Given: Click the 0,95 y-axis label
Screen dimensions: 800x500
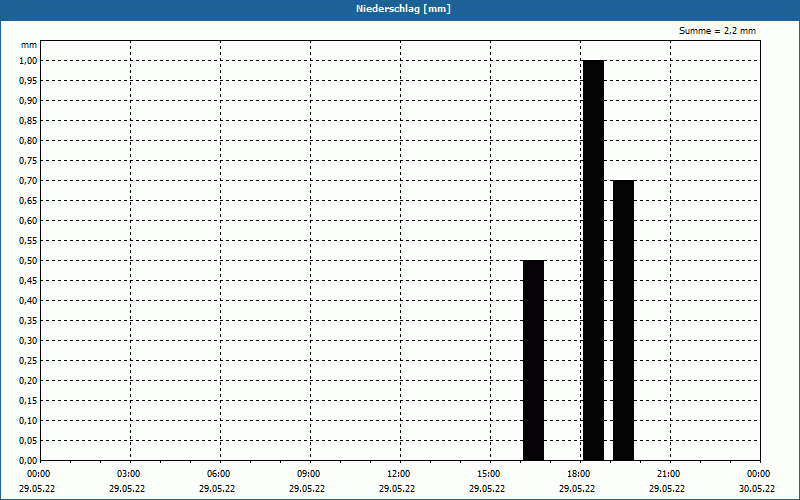Looking at the screenshot, I should (x=28, y=81).
